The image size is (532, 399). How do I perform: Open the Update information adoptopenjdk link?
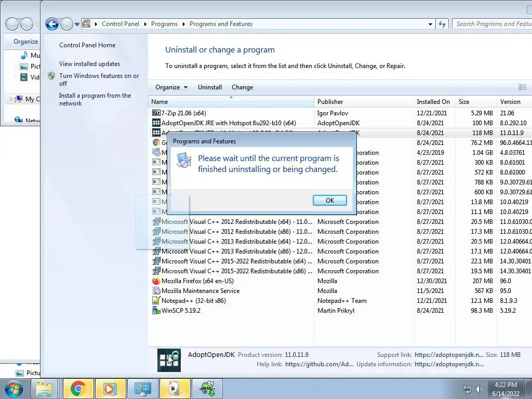tap(449, 364)
